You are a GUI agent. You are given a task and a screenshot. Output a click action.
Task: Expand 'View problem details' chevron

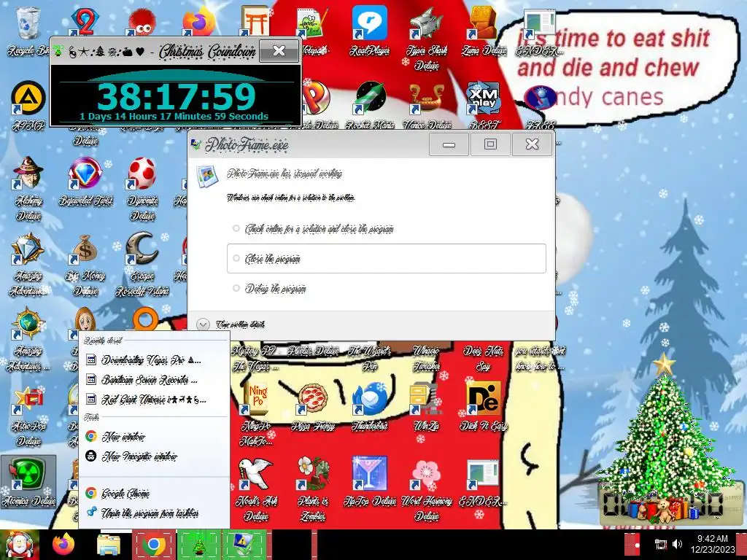pyautogui.click(x=203, y=324)
